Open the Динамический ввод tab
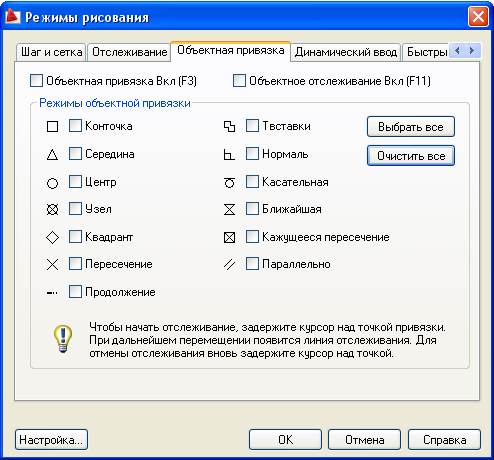Screen dimensions: 494x460 (x=346, y=52)
